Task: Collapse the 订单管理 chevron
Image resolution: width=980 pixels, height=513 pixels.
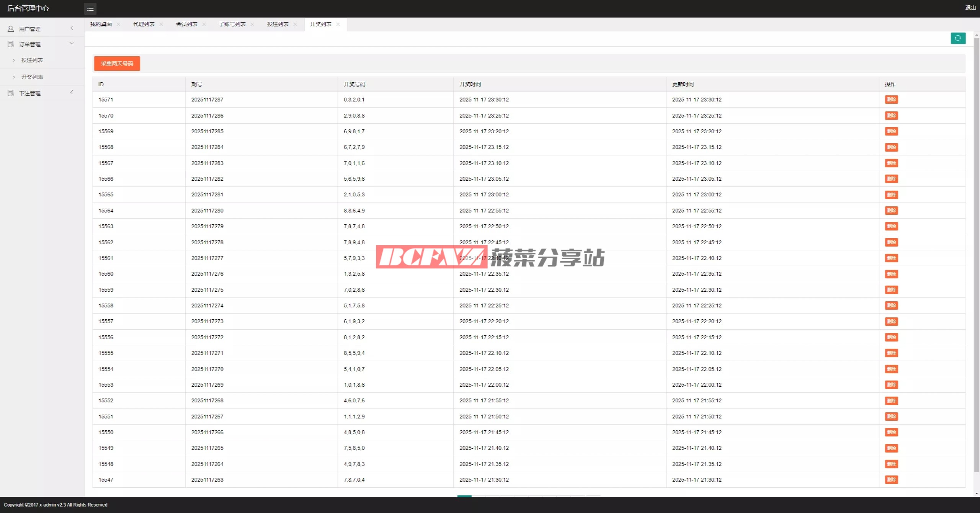Action: 72,43
